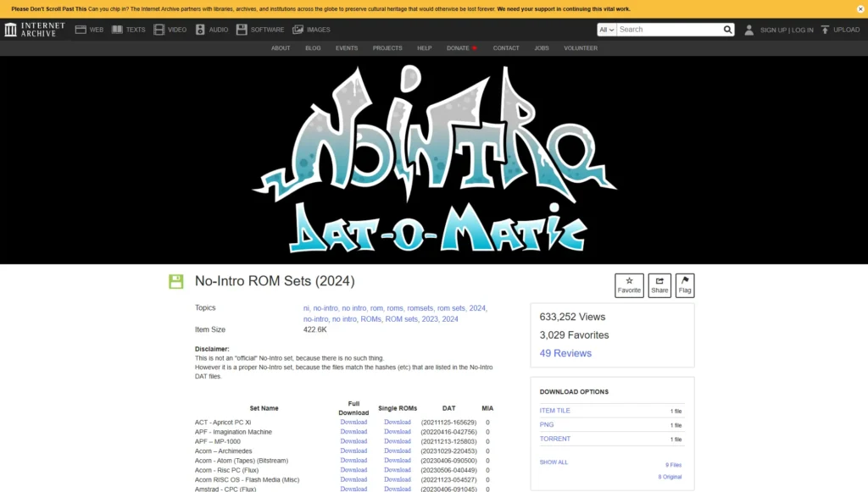
Task: Click Full Download for Acorn – Archimedes
Action: [x=353, y=451]
